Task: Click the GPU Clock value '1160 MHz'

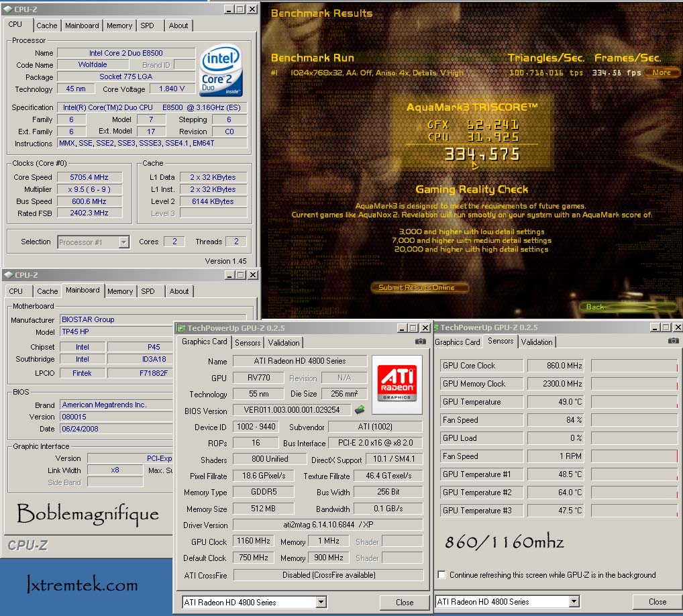Action: click(x=254, y=541)
